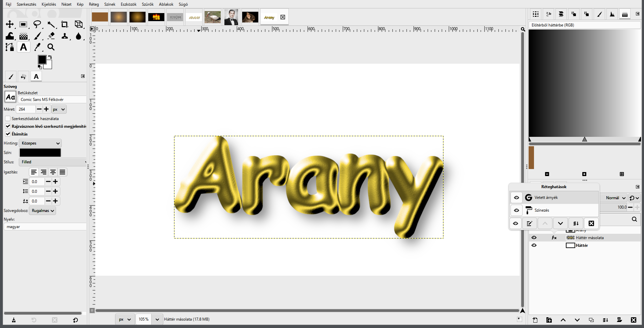This screenshot has width=644, height=328.
Task: Select the Paintbrush tool
Action: point(37,36)
